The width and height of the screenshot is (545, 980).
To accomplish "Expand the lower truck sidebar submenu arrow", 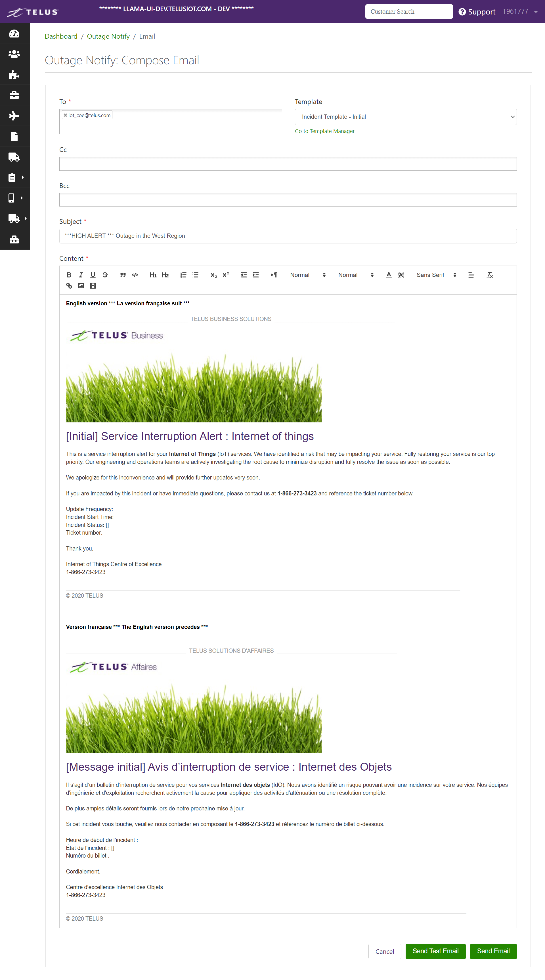I will pos(26,218).
